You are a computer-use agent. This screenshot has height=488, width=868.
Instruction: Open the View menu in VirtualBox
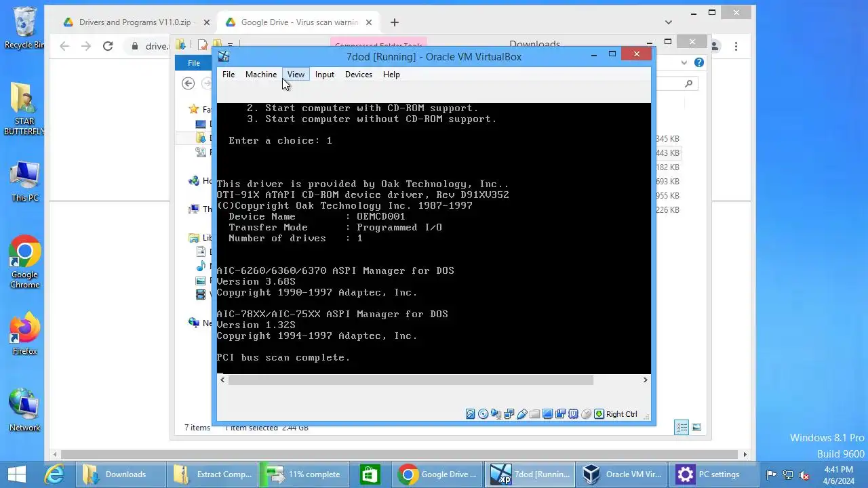point(296,75)
